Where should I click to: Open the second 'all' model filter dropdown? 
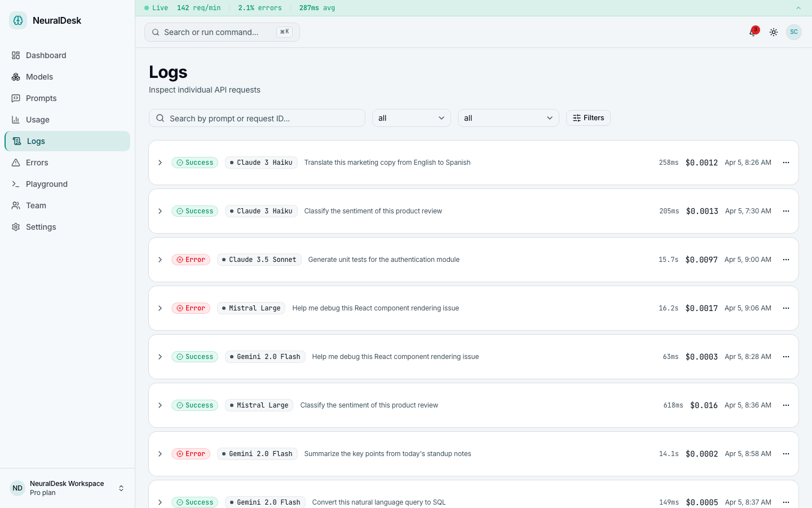(508, 118)
